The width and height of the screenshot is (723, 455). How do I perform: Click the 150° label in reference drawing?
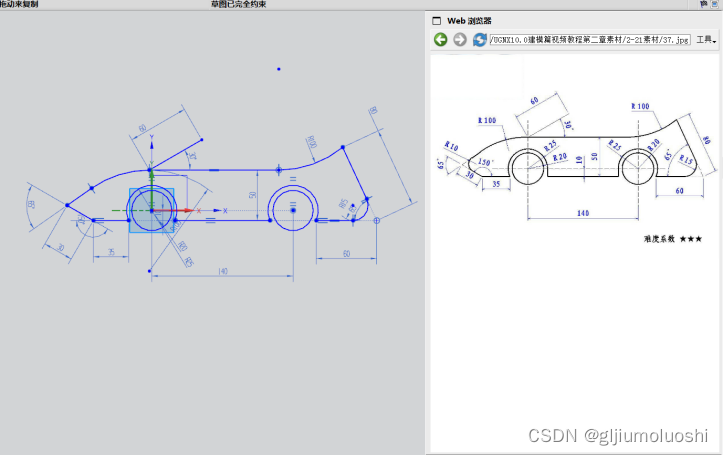[x=485, y=162]
